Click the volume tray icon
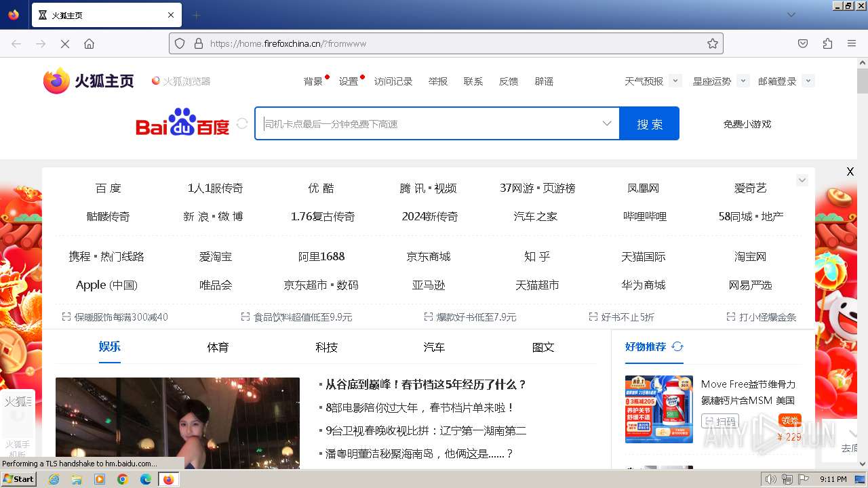The image size is (868, 488). [771, 479]
